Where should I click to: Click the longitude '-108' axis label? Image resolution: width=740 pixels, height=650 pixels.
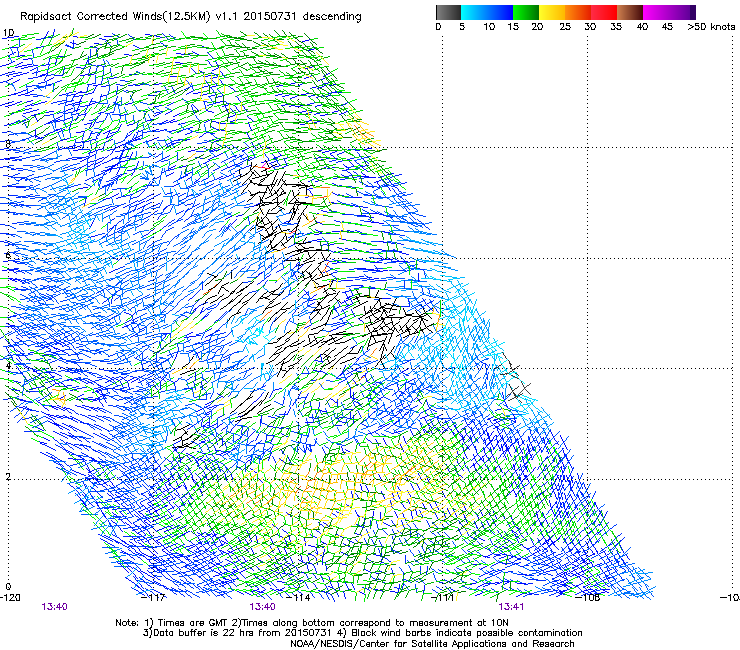[588, 598]
